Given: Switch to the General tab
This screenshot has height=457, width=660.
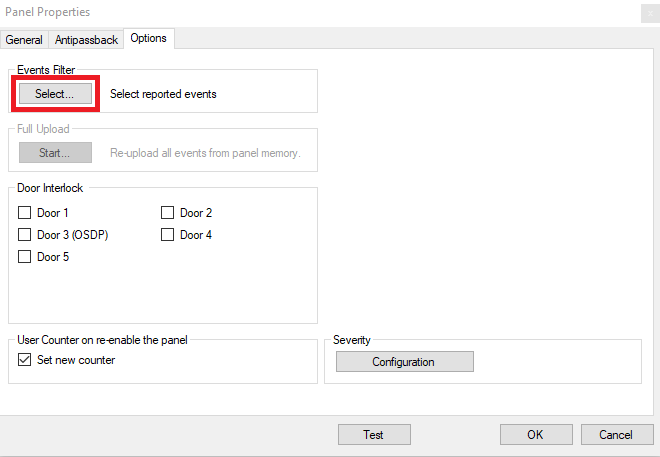Looking at the screenshot, I should pyautogui.click(x=24, y=40).
